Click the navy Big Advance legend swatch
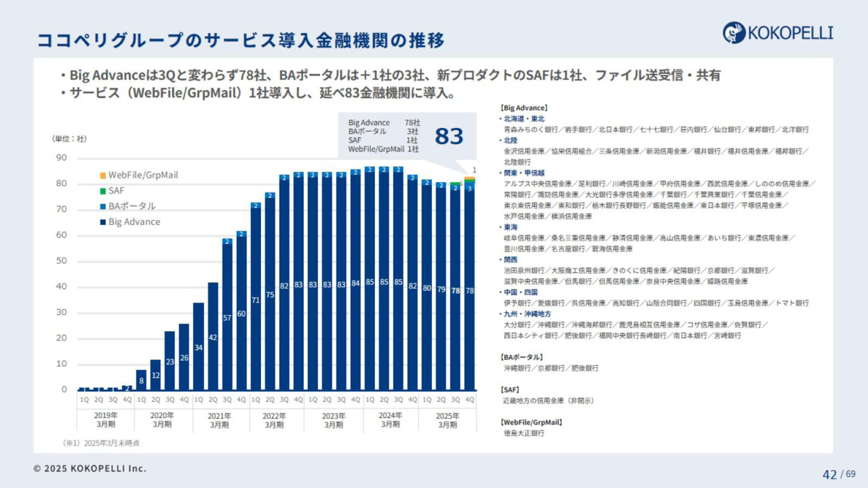This screenshot has width=868, height=488. (x=102, y=222)
